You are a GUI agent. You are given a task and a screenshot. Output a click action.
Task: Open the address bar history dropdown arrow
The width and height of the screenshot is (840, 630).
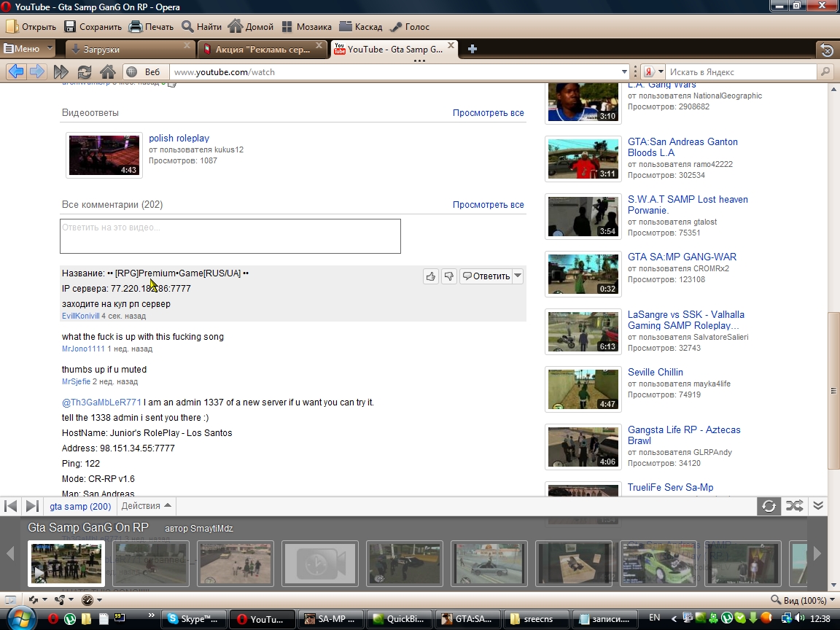click(624, 71)
